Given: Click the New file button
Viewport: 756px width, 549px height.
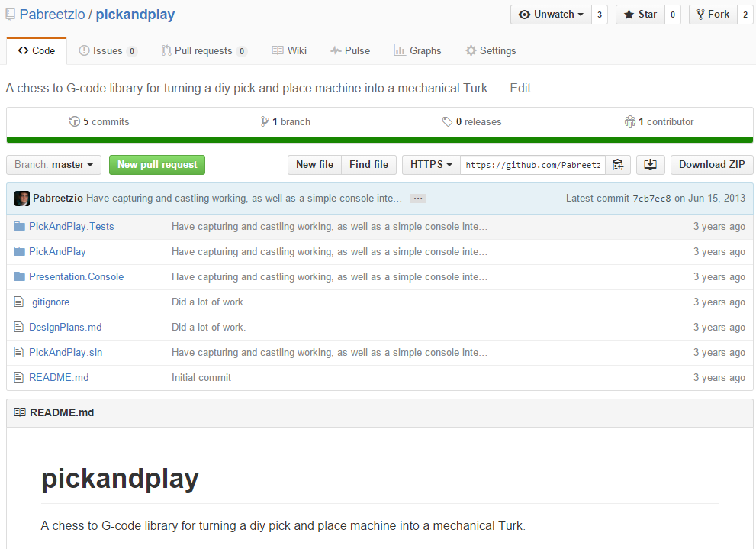Looking at the screenshot, I should click(314, 165).
